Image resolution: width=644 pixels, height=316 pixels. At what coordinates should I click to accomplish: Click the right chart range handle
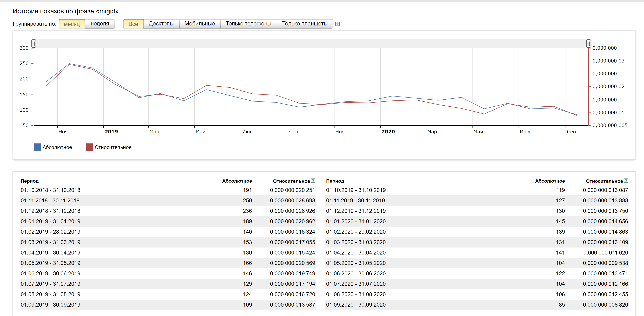[x=588, y=43]
